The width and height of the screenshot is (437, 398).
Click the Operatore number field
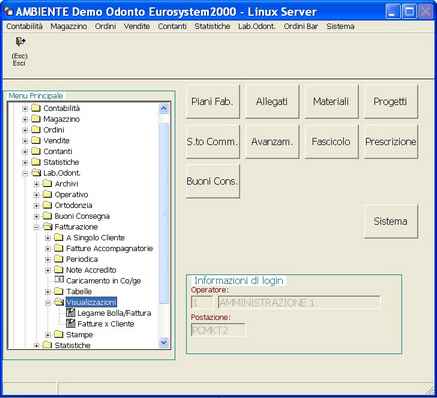(202, 303)
